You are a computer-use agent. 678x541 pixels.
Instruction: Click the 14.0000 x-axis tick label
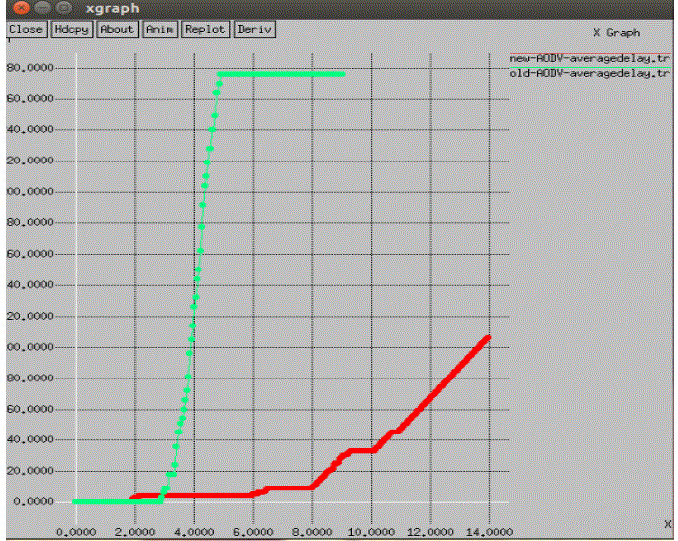click(491, 531)
